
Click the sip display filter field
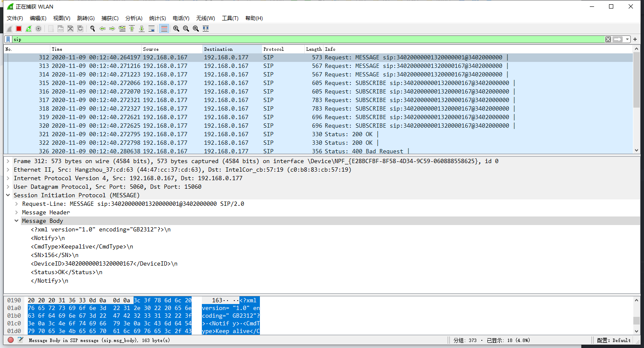[x=307, y=39]
